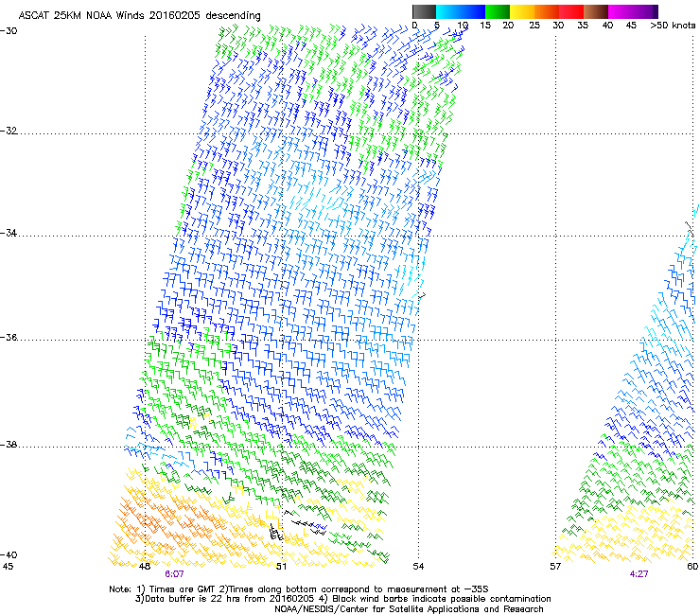The width and height of the screenshot is (700, 615).
Task: Click the dark purple end of color scale
Action: tap(654, 11)
